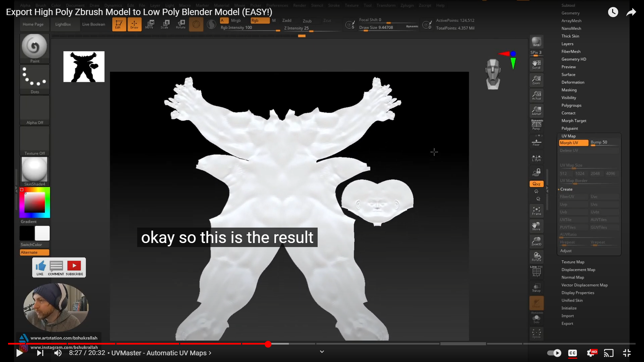This screenshot has height=362, width=644.
Task: Click the SkinShade4 material thumbnail
Action: [35, 170]
